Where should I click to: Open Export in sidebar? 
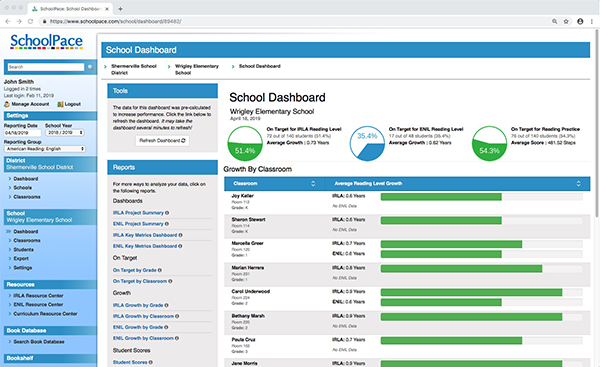(x=21, y=259)
